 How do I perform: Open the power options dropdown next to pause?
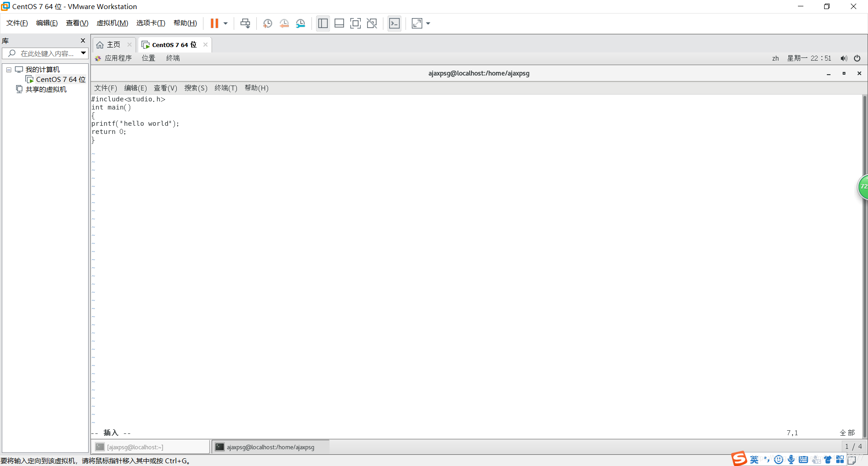226,24
